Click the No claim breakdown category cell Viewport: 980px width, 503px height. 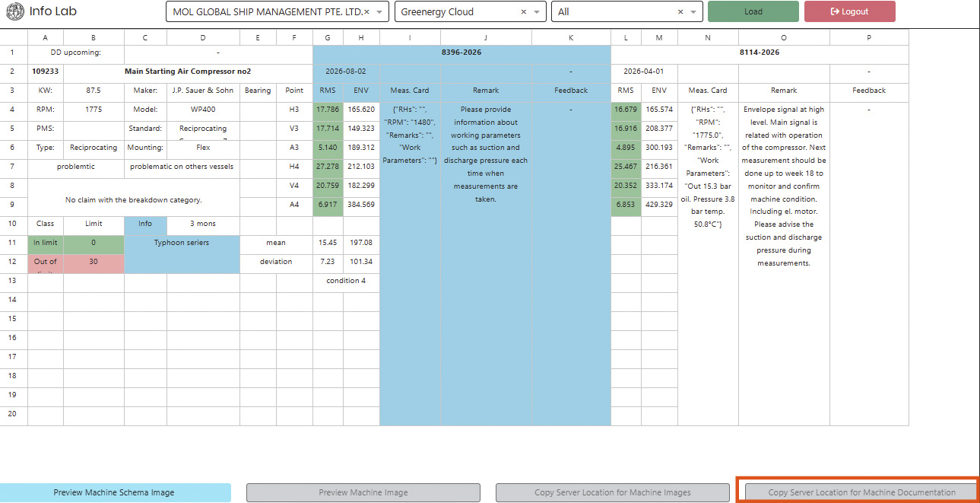tap(133, 197)
